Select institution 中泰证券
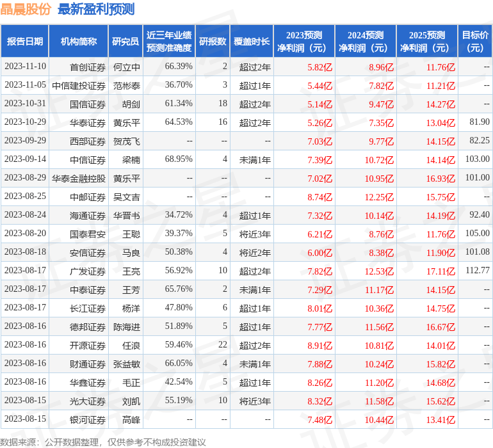The height and width of the screenshot is (448, 493). (88, 289)
